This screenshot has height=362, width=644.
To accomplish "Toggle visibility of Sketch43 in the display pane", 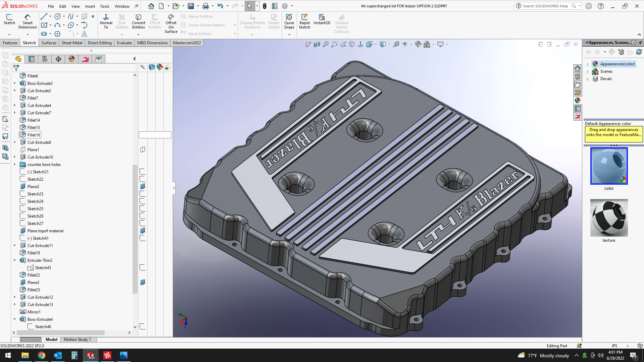I will click(x=143, y=267).
